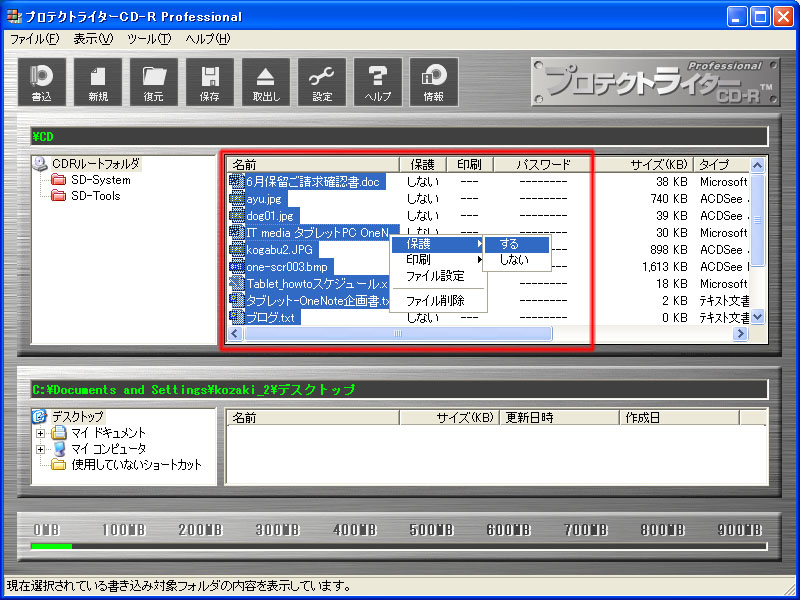Click the 取出し (eject) toolbar button
This screenshot has height=600, width=800.
(x=266, y=82)
